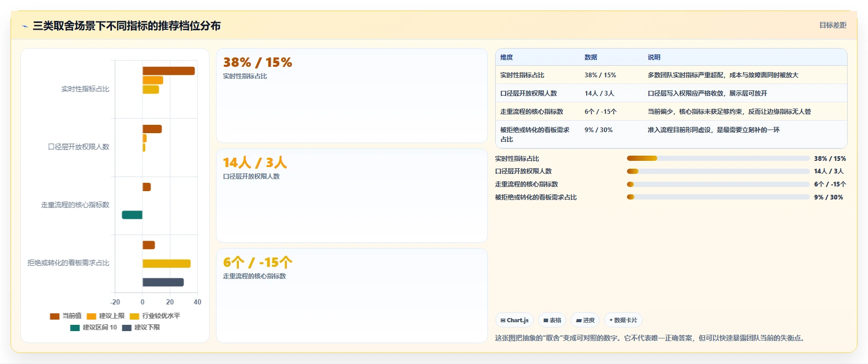This screenshot has width=868, height=364.
Task: Click the header icon before the title
Action: coord(25,26)
